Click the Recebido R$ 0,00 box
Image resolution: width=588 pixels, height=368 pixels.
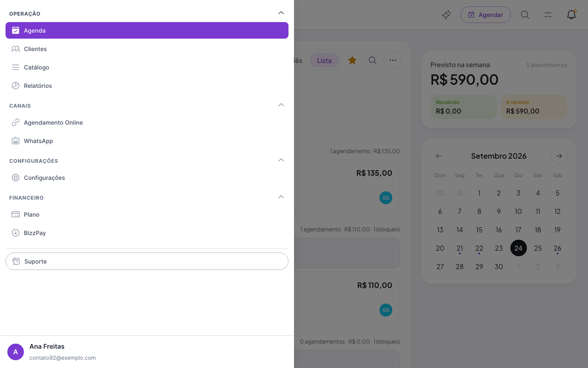point(464,107)
